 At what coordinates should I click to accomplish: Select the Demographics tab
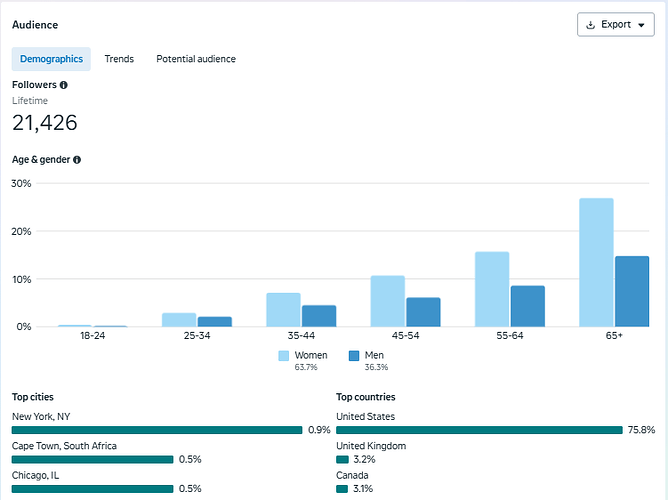tap(51, 59)
